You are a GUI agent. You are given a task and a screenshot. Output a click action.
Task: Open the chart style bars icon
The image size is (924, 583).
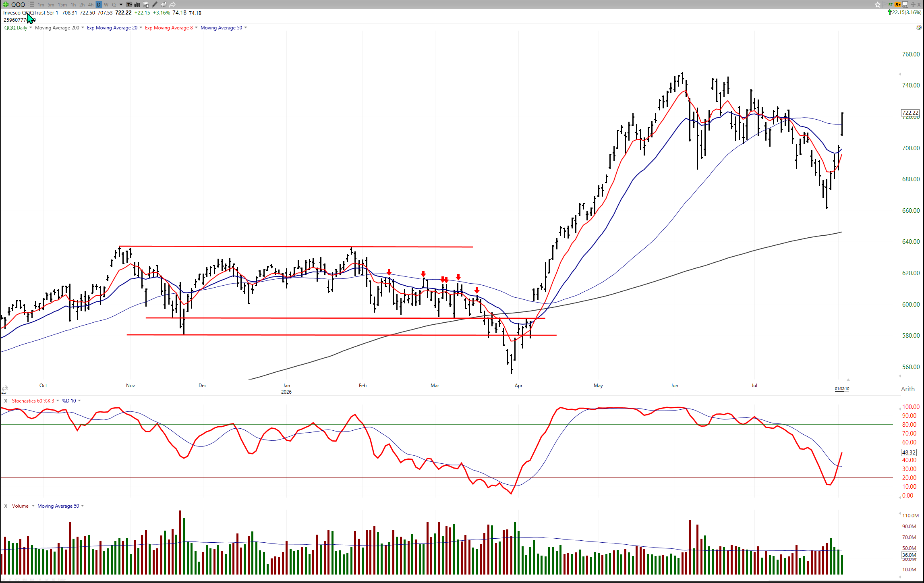pos(137,4)
